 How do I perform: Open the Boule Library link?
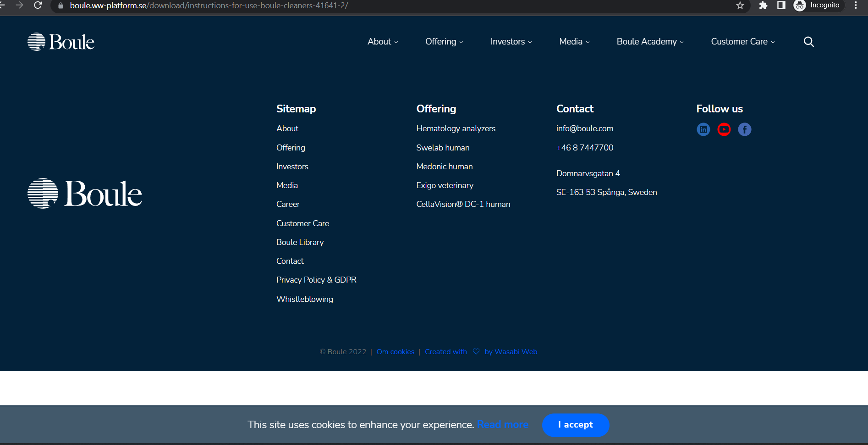coord(300,242)
